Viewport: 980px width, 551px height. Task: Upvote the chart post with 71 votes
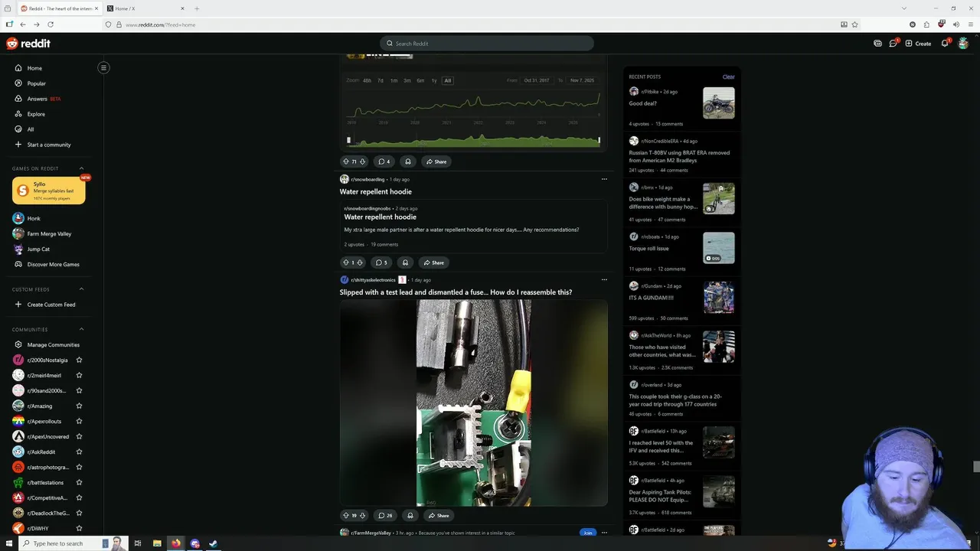(x=346, y=161)
